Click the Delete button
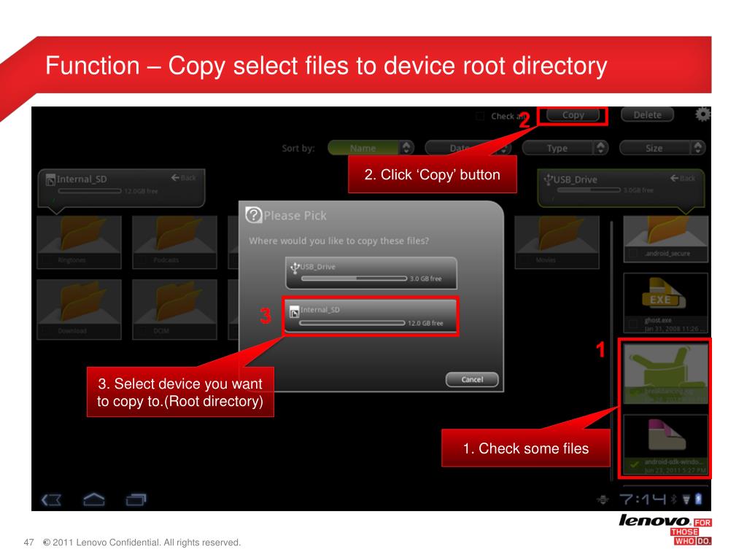The height and width of the screenshot is (560, 747). (647, 115)
